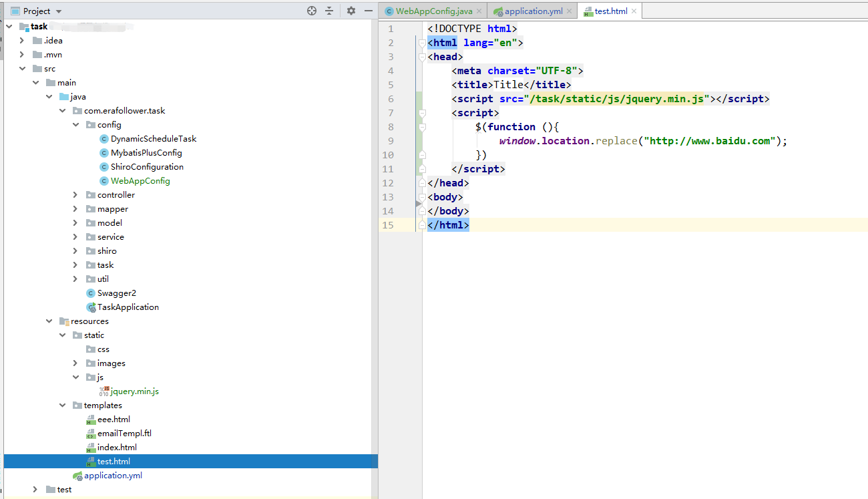Click the collapse all icon in Project panel

coord(329,11)
